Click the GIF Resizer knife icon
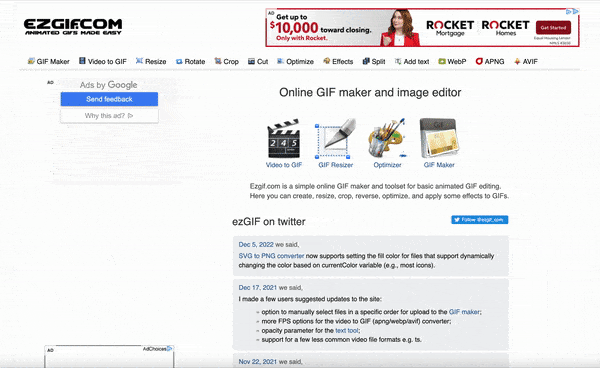600x368 pixels. click(x=336, y=138)
